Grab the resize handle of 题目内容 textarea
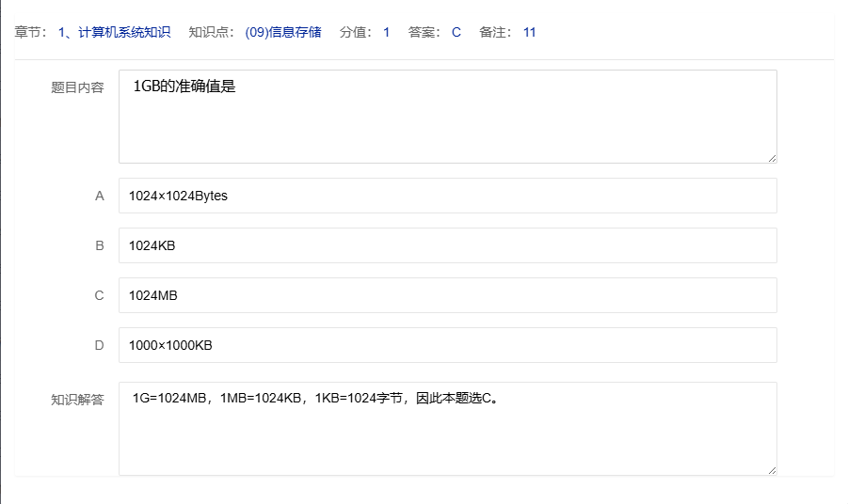This screenshot has height=504, width=848. [x=771, y=157]
